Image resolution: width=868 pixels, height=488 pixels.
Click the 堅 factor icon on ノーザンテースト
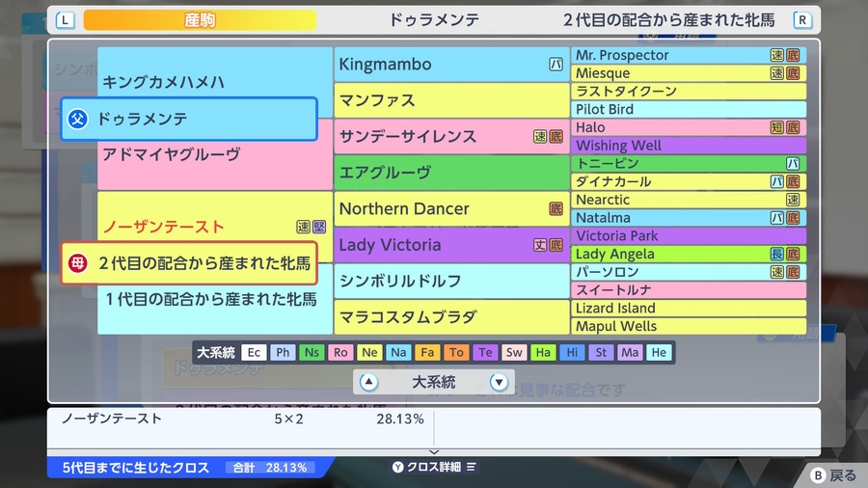pyautogui.click(x=319, y=227)
